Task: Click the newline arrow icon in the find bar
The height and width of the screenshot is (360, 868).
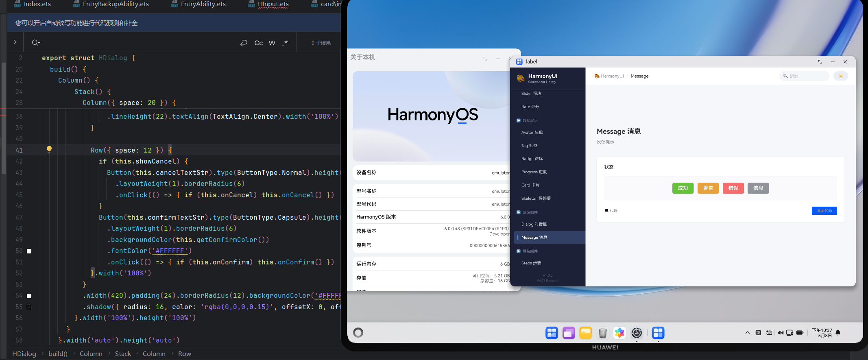Action: [x=244, y=43]
